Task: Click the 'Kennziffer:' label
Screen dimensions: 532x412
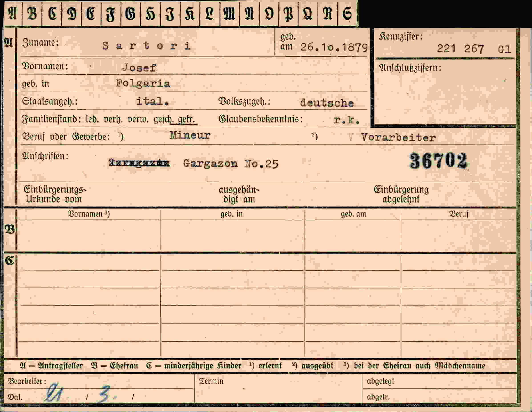Action: [x=401, y=37]
